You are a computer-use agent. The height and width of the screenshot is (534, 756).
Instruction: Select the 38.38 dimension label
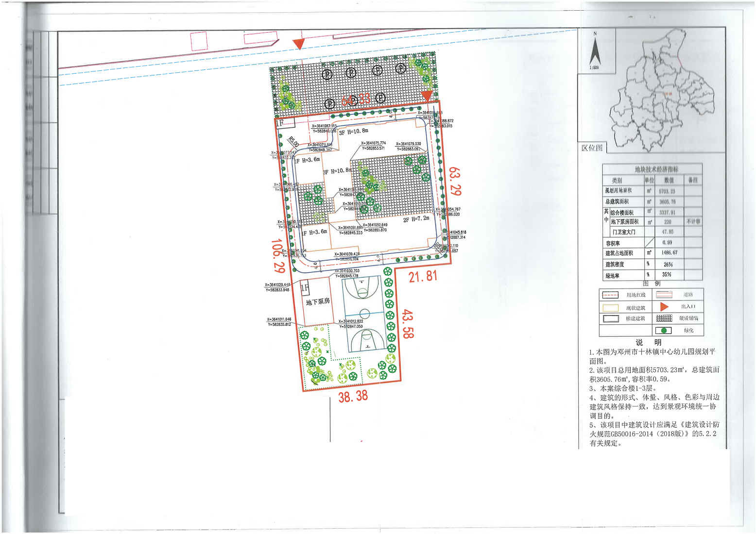point(353,397)
